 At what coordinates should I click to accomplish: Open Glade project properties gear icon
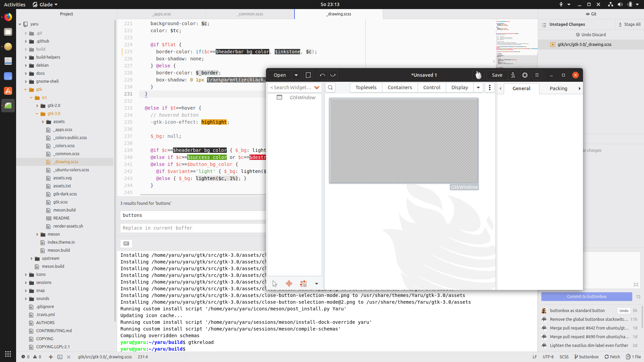point(525,75)
